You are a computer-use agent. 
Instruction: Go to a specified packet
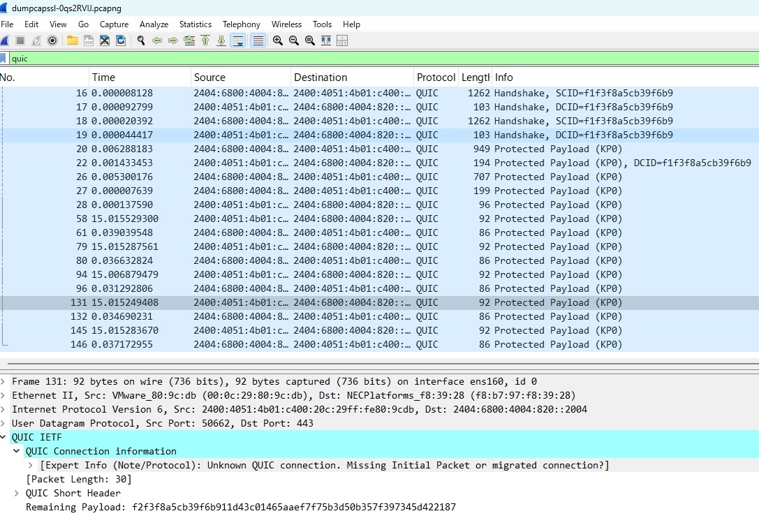click(189, 40)
